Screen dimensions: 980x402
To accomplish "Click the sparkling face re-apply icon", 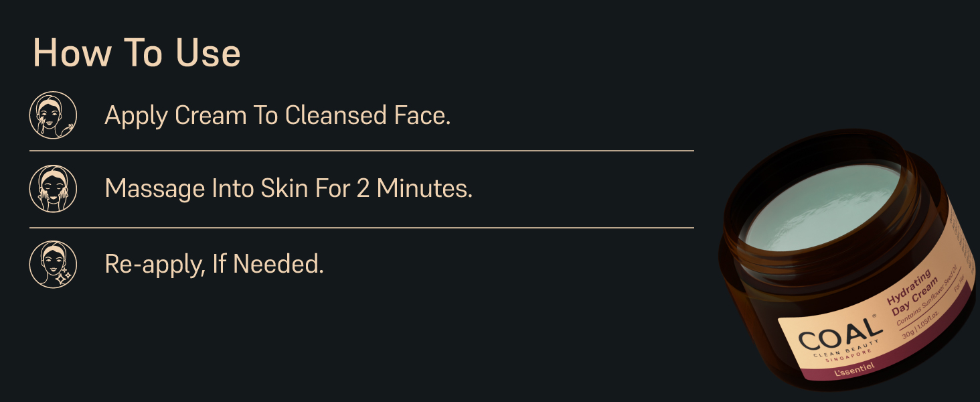I will 53,264.
